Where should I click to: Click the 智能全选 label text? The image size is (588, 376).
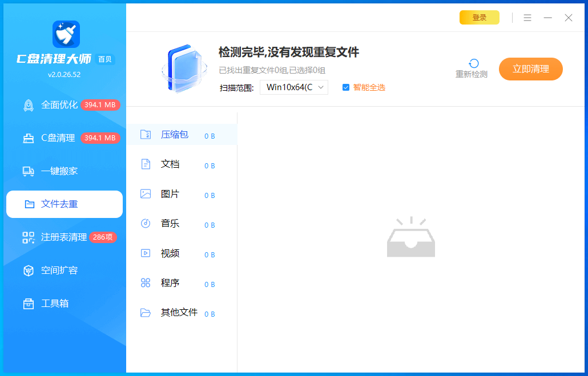[x=369, y=87]
